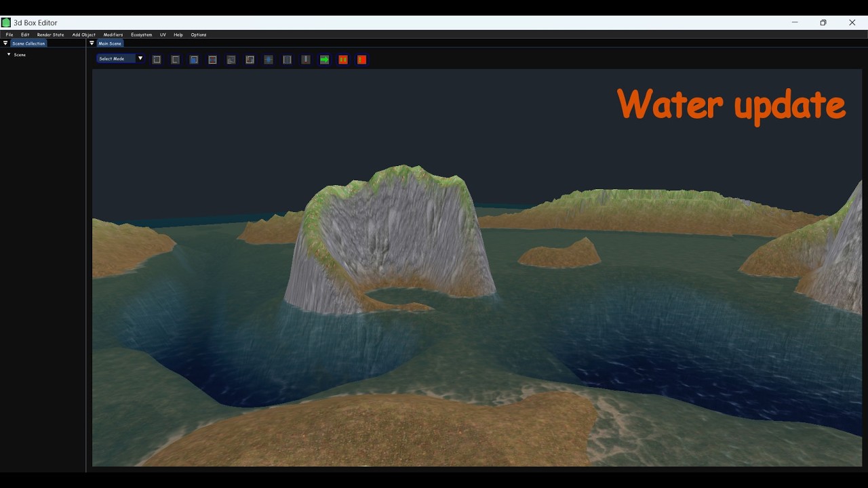Click the red stop icon at toolbar end
The height and width of the screenshot is (488, 868).
click(361, 60)
